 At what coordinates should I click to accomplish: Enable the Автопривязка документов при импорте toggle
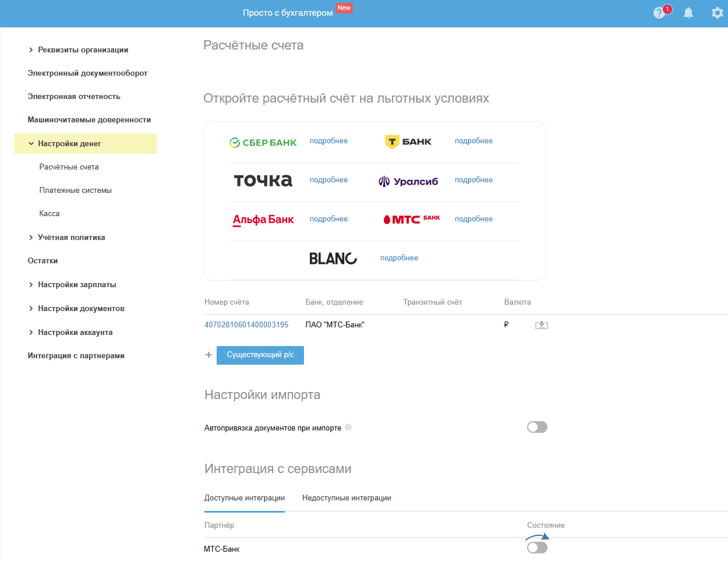(537, 427)
